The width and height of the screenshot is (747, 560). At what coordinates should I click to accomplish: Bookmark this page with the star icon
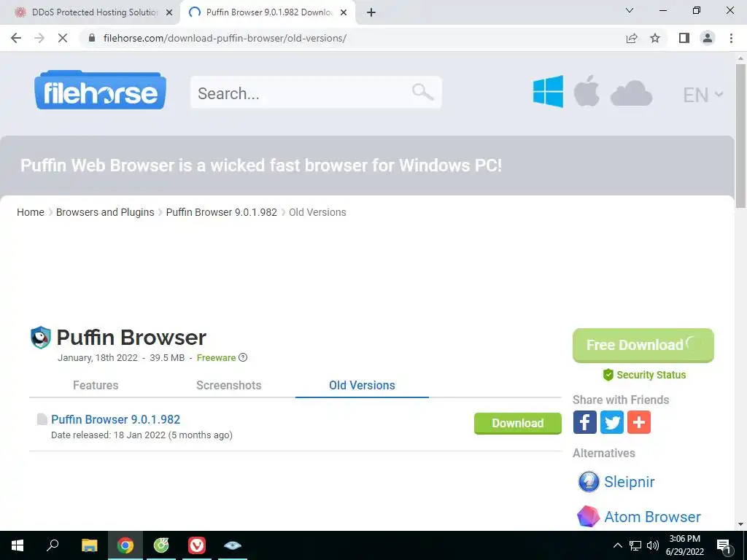point(655,38)
